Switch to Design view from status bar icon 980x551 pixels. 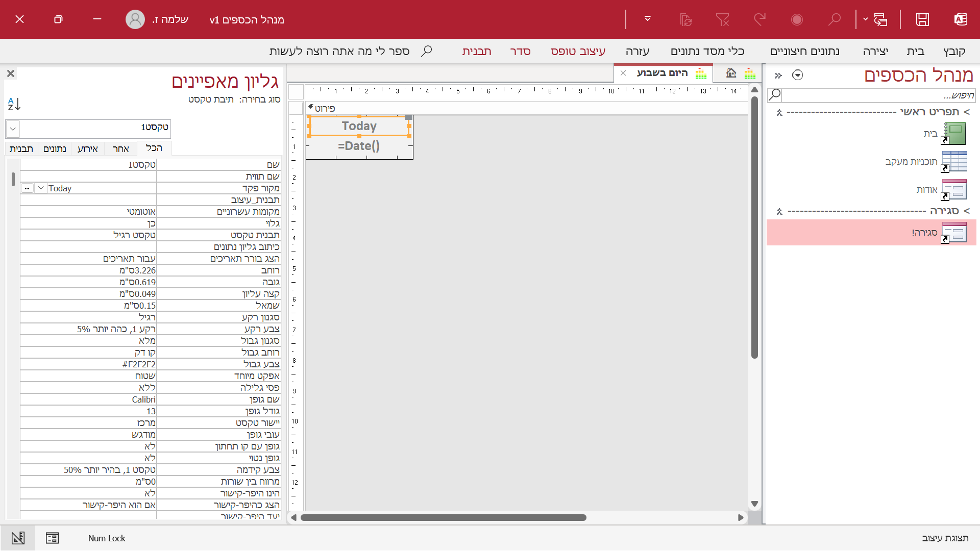18,538
